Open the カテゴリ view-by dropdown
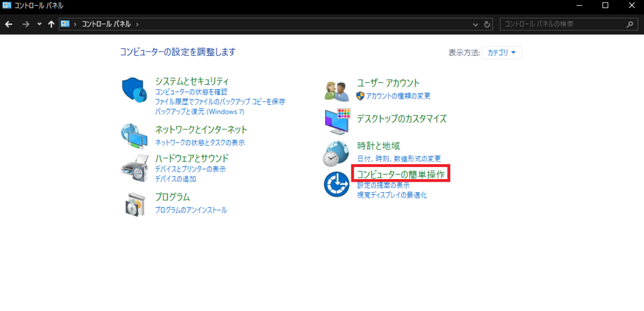The image size is (644, 311). [x=501, y=53]
